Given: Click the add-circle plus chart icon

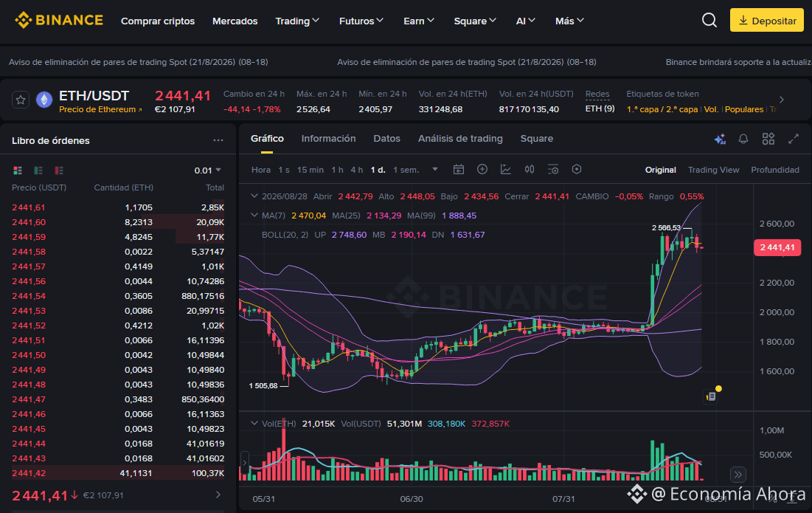Looking at the screenshot, I should (x=482, y=170).
